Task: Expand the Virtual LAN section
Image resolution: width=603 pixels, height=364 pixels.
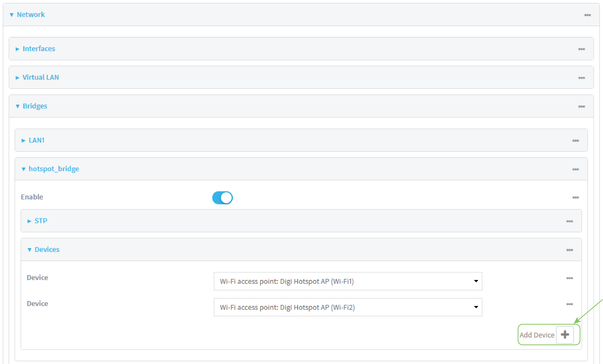Action: click(x=40, y=77)
